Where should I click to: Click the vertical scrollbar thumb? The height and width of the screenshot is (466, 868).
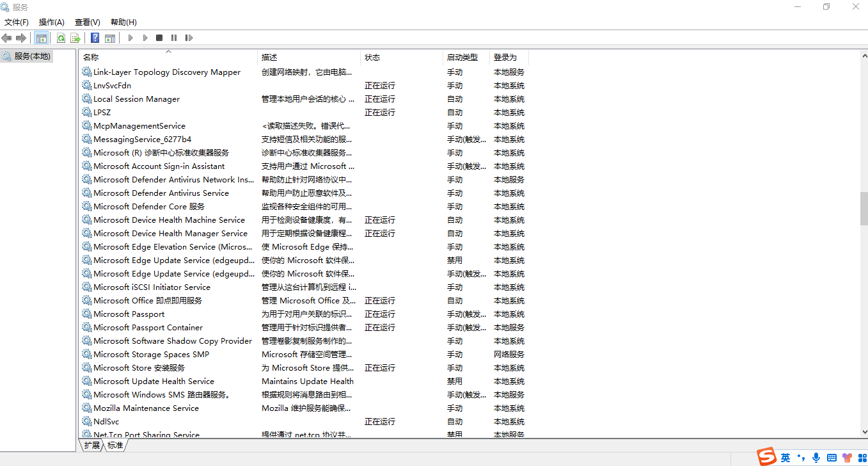(864, 209)
